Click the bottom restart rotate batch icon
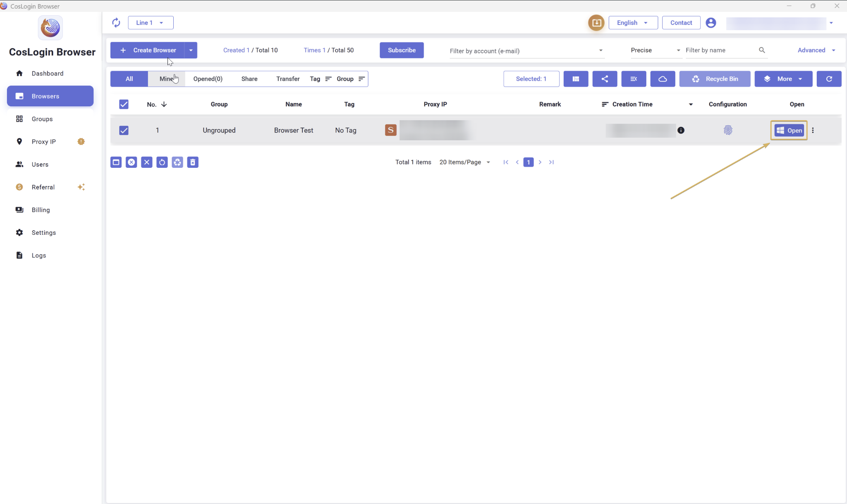The height and width of the screenshot is (504, 847). pos(162,162)
